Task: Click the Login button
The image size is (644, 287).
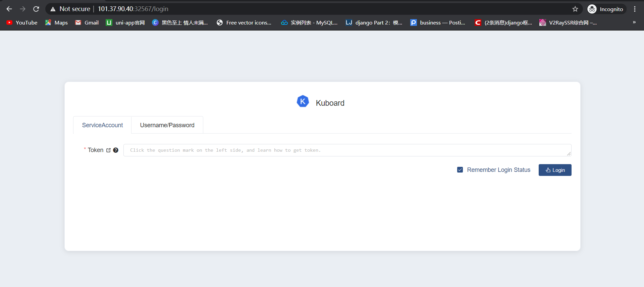Action: point(555,170)
